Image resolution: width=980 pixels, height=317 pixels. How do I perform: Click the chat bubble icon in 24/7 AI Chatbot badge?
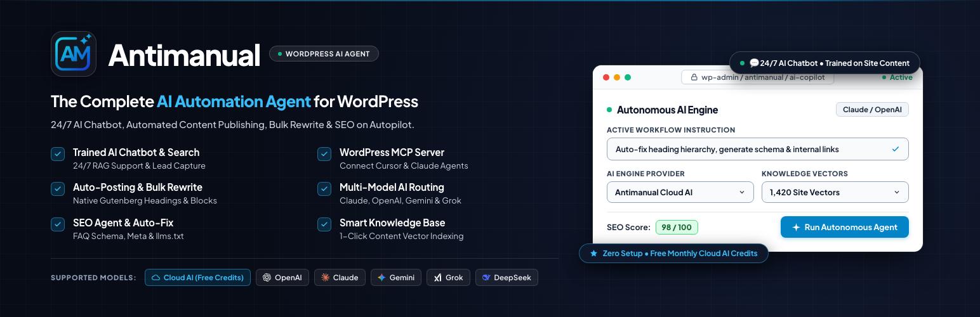pyautogui.click(x=754, y=63)
